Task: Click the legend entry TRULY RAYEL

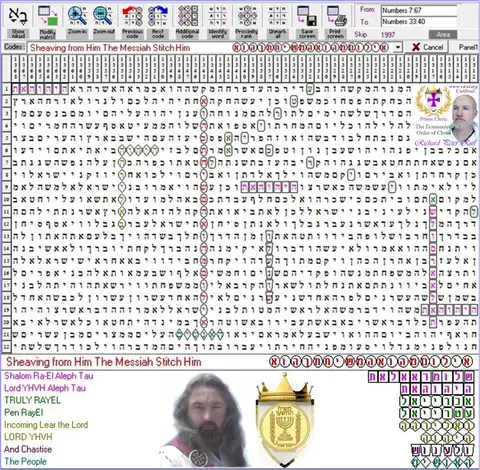Action: click(x=32, y=400)
